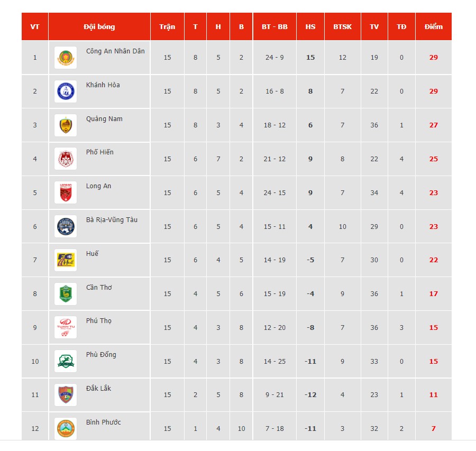476x451 pixels.
Task: Click the Phú Thọ Tuấn Tú logo
Action: [66, 327]
